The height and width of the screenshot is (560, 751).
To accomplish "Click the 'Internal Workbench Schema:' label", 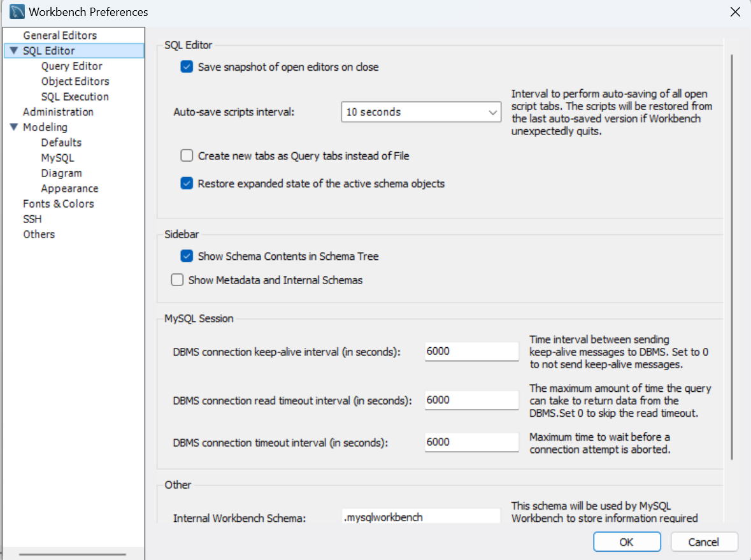I will tap(239, 518).
